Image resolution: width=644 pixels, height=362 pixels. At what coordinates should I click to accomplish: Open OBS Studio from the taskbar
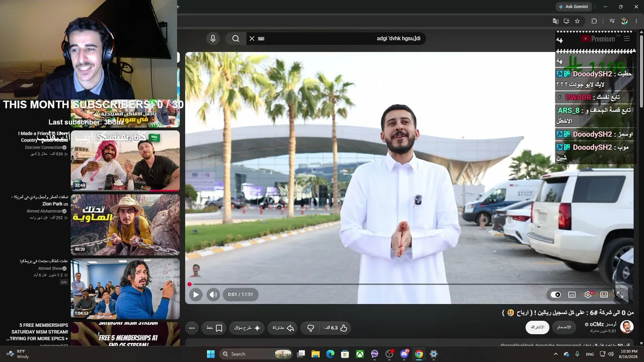pyautogui.click(x=389, y=354)
